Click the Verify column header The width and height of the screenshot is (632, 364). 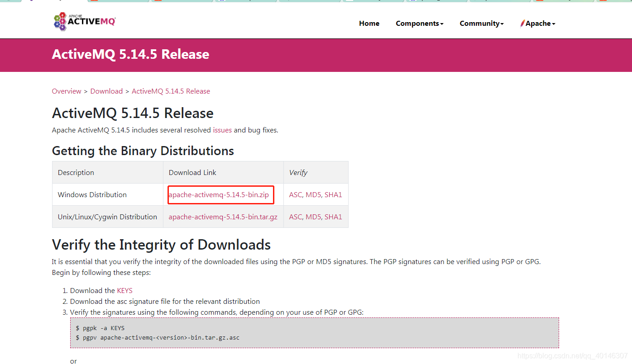point(316,173)
